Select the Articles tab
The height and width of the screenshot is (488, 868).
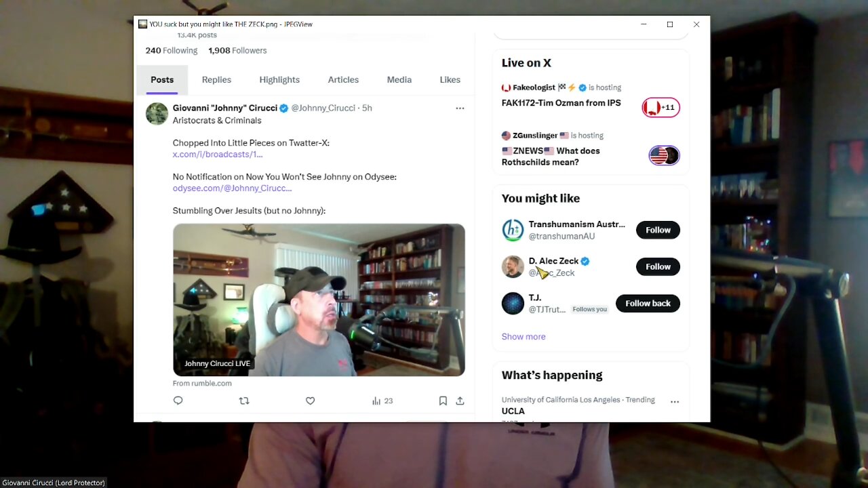(343, 80)
